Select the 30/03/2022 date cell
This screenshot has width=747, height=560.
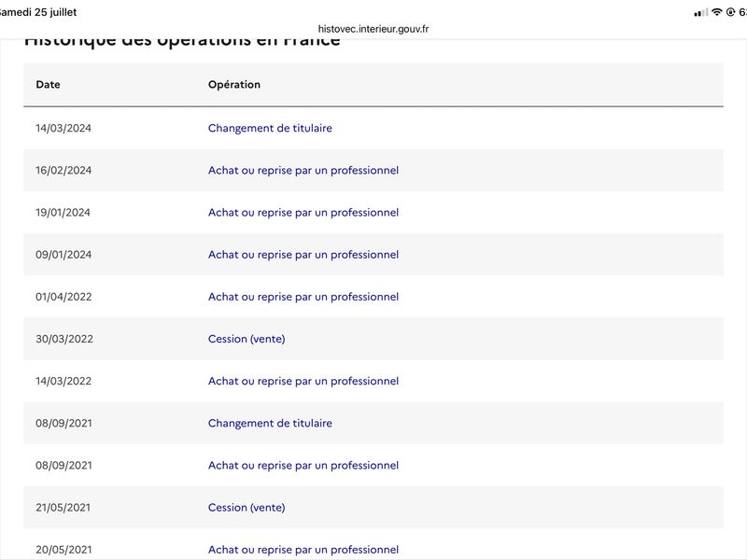coord(64,339)
